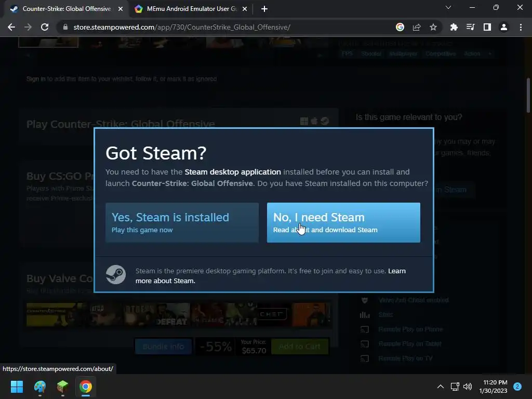Click the Shooter tag
The height and width of the screenshot is (399, 532).
pos(371,54)
